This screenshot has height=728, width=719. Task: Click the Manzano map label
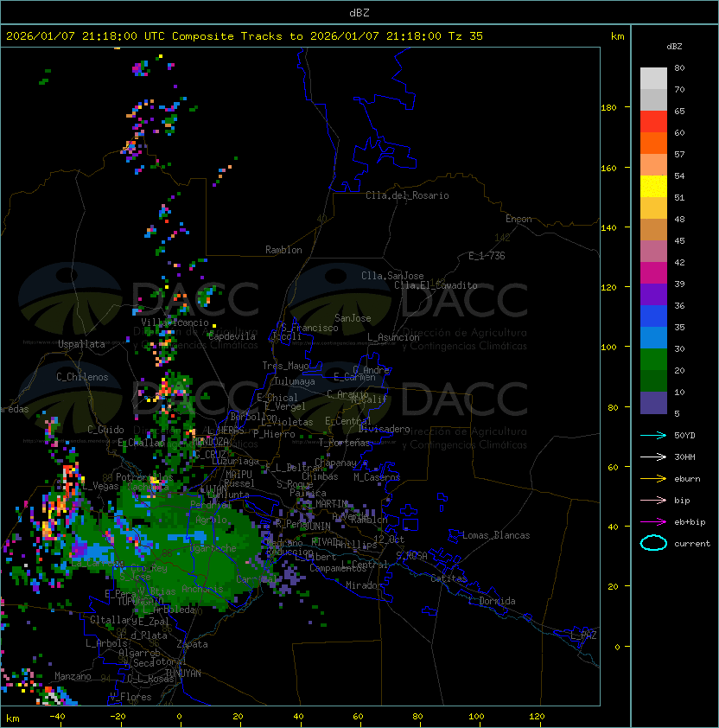coord(73,676)
